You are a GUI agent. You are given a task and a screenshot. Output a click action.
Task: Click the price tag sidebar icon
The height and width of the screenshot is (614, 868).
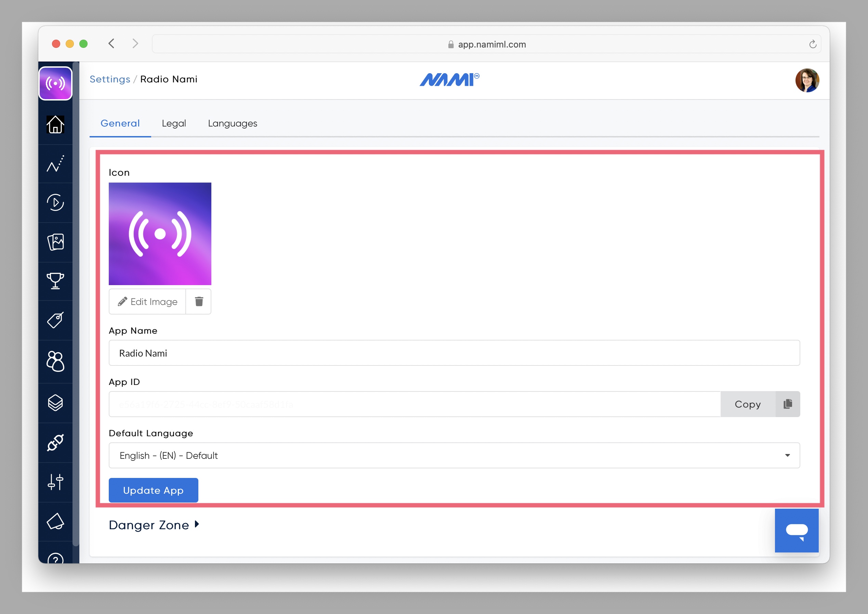pyautogui.click(x=55, y=320)
